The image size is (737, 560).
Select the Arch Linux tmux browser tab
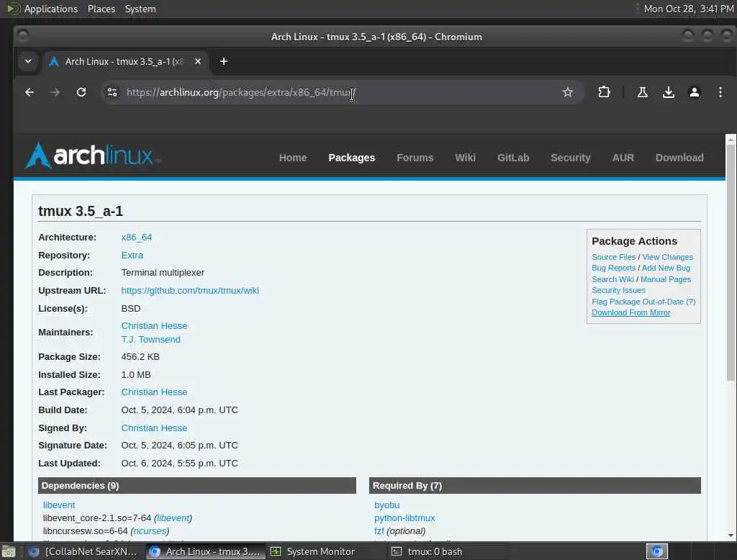[x=126, y=62]
